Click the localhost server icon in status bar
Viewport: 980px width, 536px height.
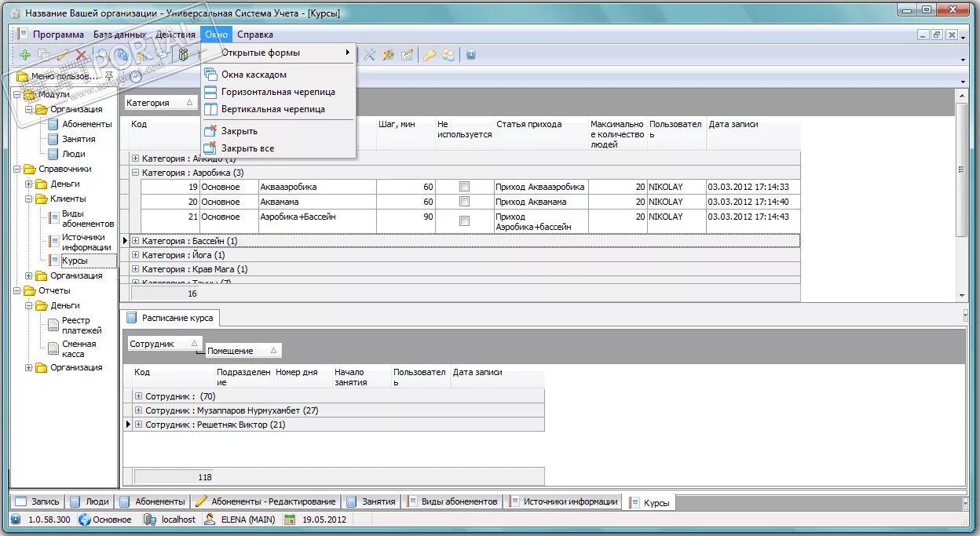(x=149, y=520)
